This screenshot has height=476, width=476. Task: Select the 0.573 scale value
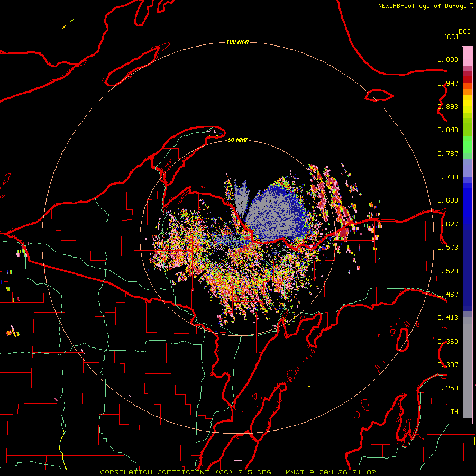tap(448, 248)
